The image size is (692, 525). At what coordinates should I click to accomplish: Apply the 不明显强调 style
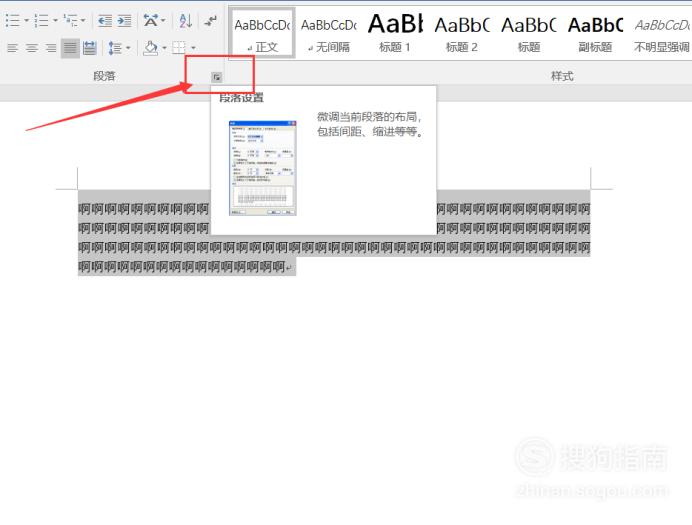pos(662,34)
